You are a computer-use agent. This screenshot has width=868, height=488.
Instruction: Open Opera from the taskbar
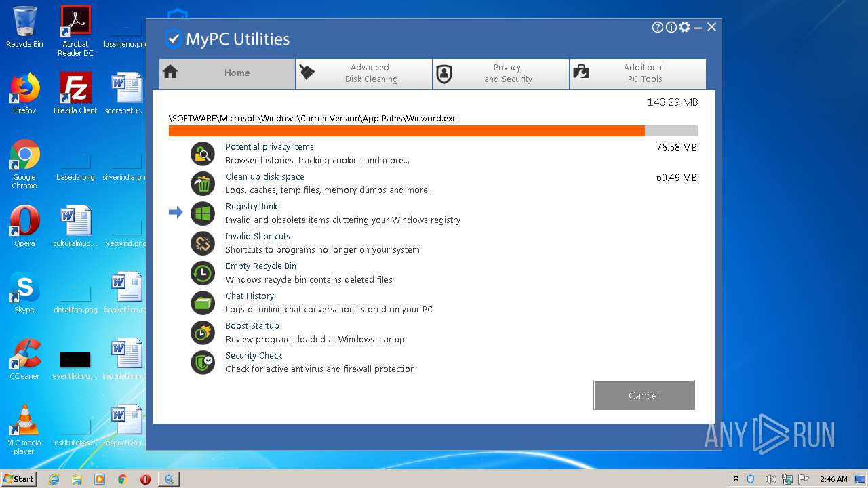point(145,479)
